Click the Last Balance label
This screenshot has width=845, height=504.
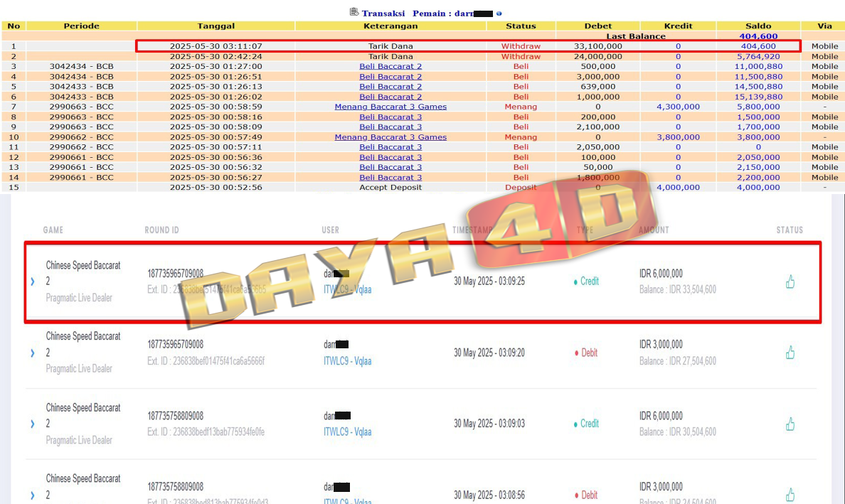pos(636,36)
